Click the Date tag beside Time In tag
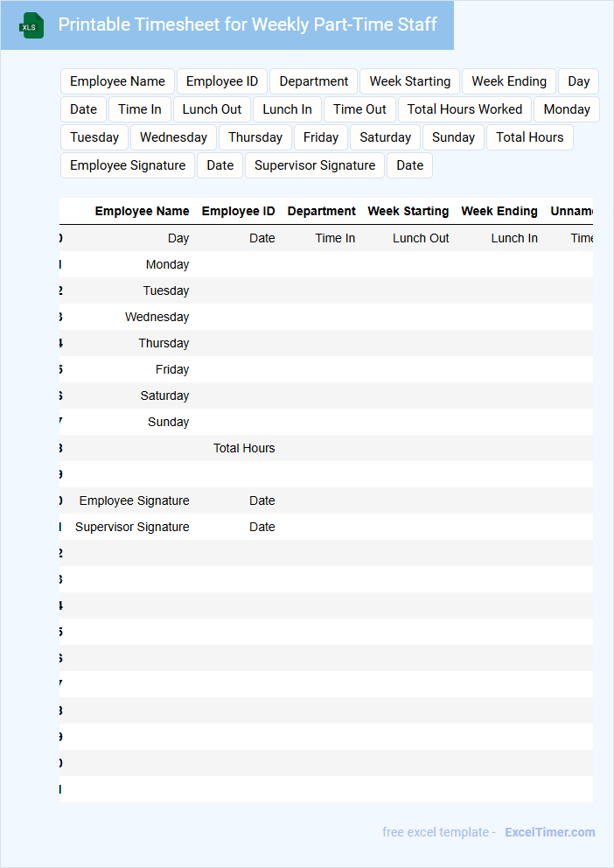Image resolution: width=614 pixels, height=868 pixels. (x=83, y=109)
